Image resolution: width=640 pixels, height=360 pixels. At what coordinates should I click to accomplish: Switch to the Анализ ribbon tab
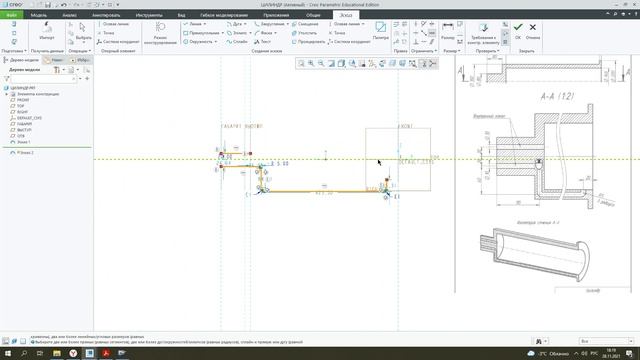click(x=69, y=15)
